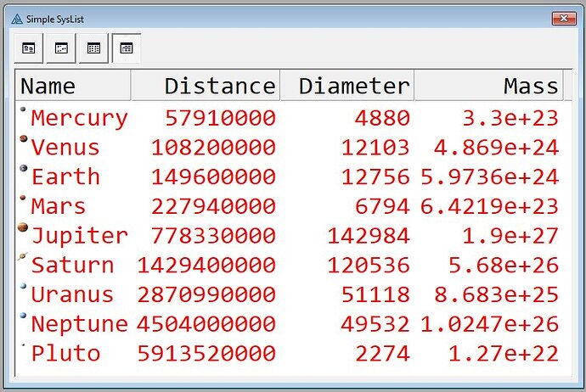Click Saturn distance value 1429400000
The image size is (586, 392).
[206, 265]
